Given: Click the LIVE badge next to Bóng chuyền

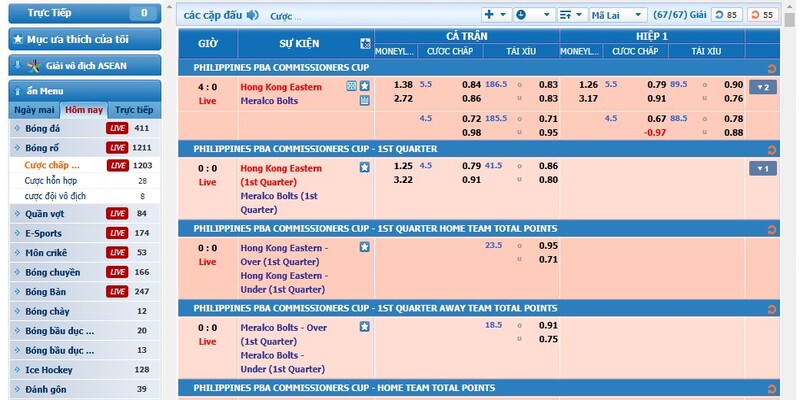Looking at the screenshot, I should tap(117, 272).
